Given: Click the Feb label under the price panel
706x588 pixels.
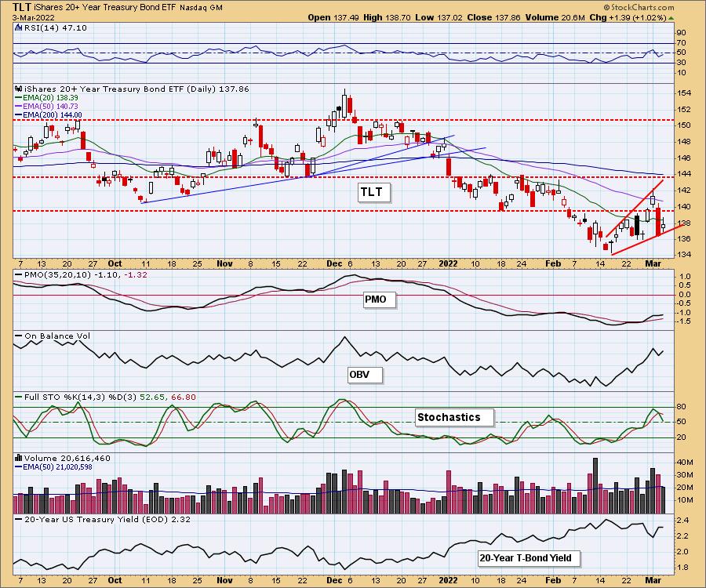Looking at the screenshot, I should point(553,264).
